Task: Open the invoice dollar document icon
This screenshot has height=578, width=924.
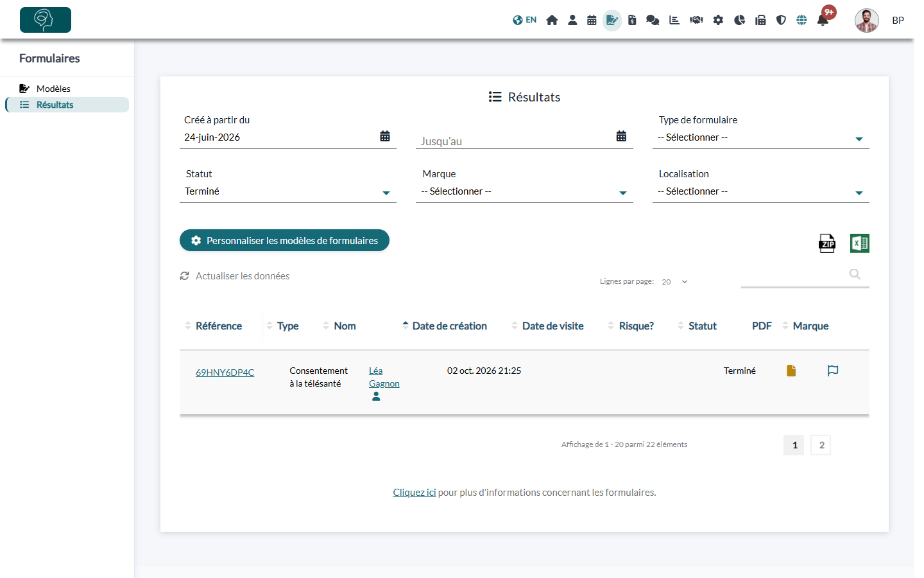Action: point(632,20)
